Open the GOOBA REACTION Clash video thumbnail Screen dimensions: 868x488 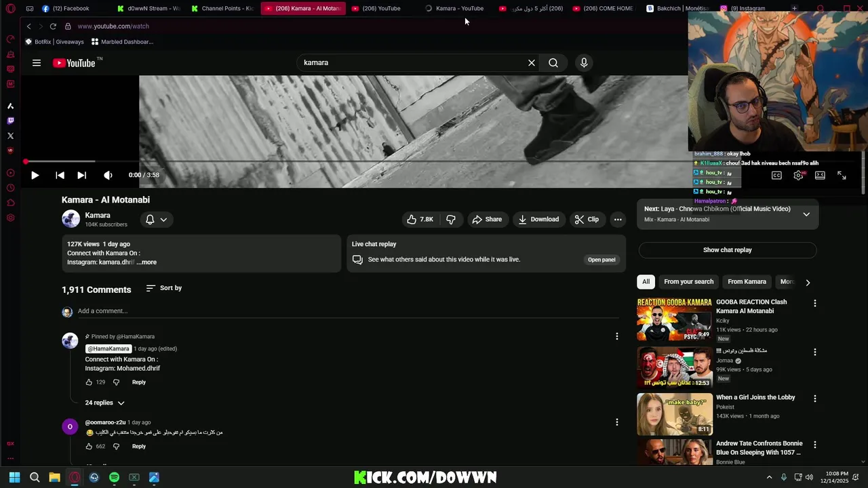(675, 319)
